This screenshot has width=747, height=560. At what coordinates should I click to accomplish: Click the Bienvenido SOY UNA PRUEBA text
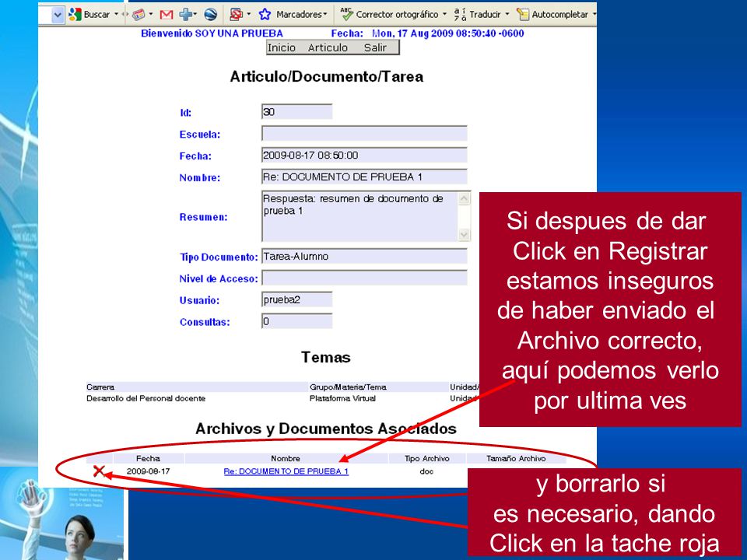click(212, 33)
